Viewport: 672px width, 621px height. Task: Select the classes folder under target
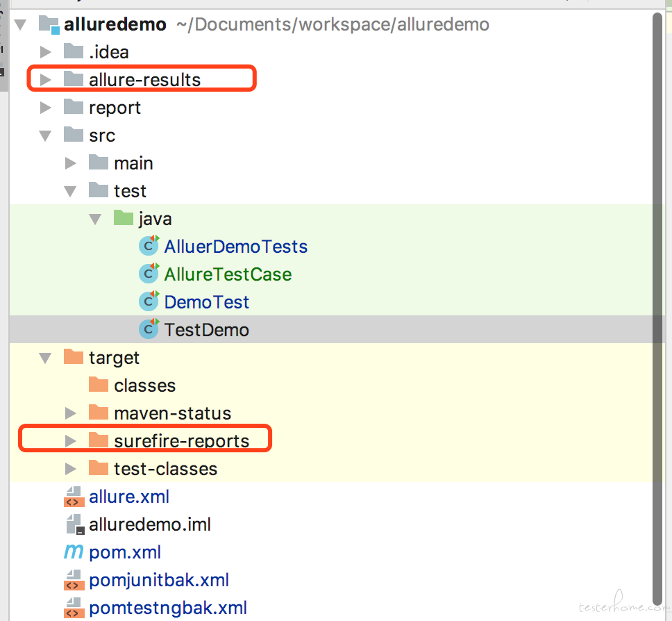145,385
